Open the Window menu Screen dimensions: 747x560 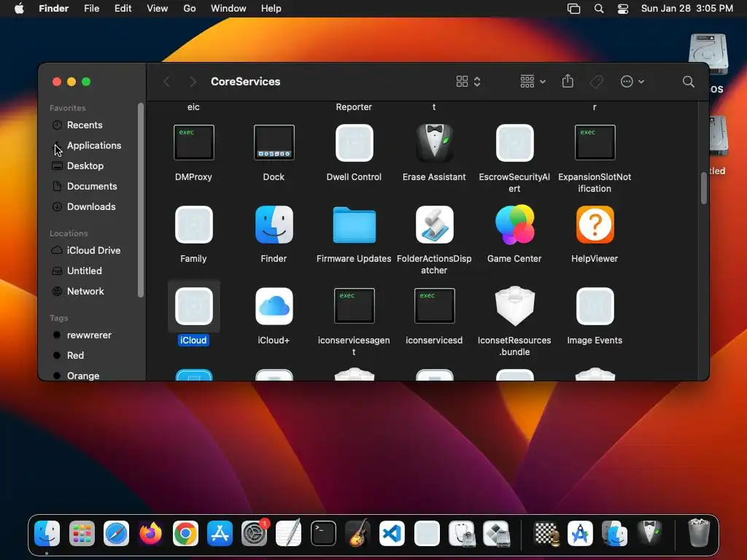(228, 9)
